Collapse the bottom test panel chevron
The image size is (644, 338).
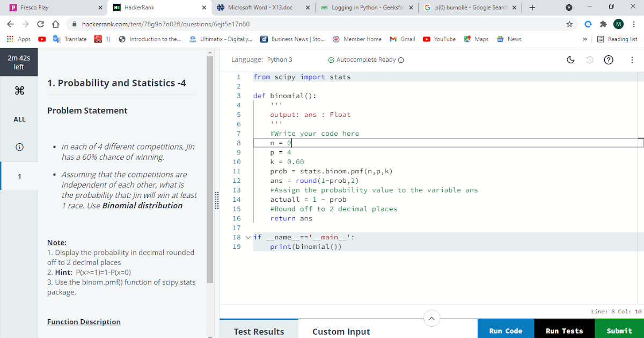pos(431,318)
